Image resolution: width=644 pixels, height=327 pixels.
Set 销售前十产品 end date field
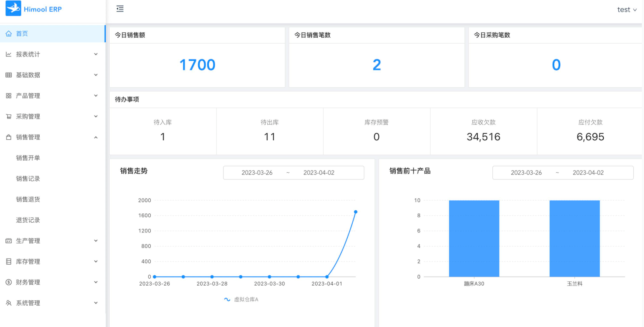click(588, 173)
